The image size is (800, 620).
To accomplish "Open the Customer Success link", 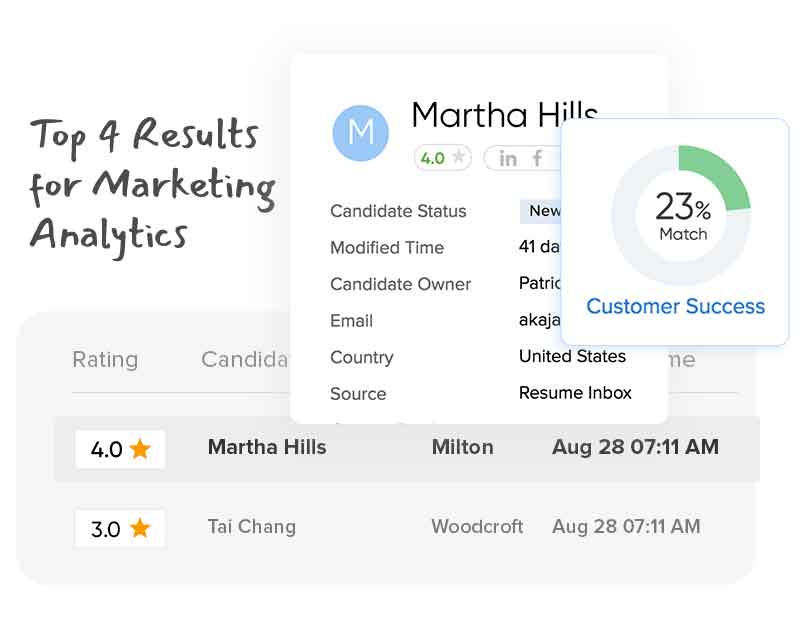I will pos(675,307).
